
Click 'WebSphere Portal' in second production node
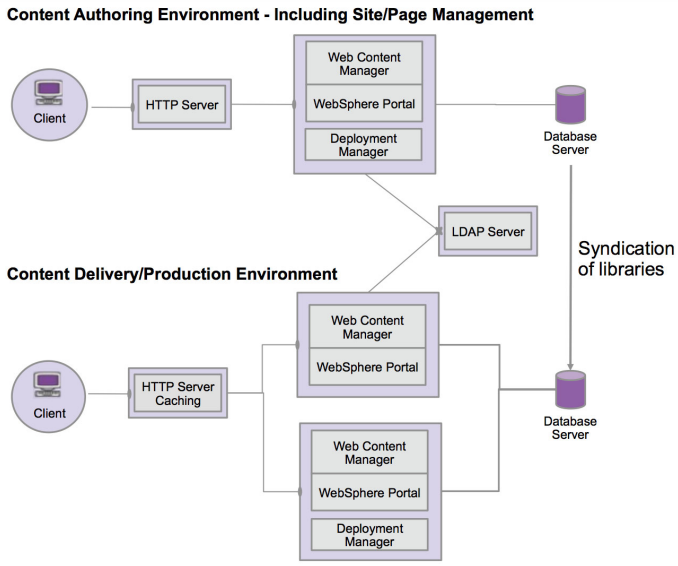click(370, 492)
